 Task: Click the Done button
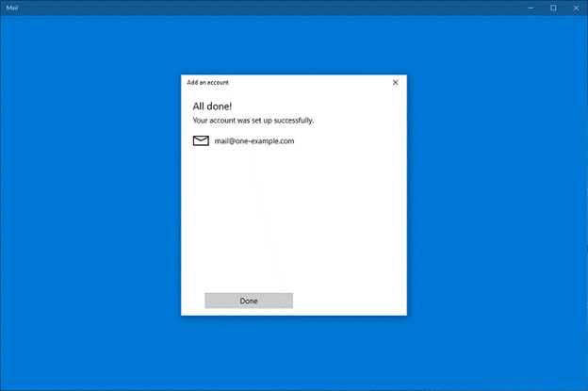249,301
